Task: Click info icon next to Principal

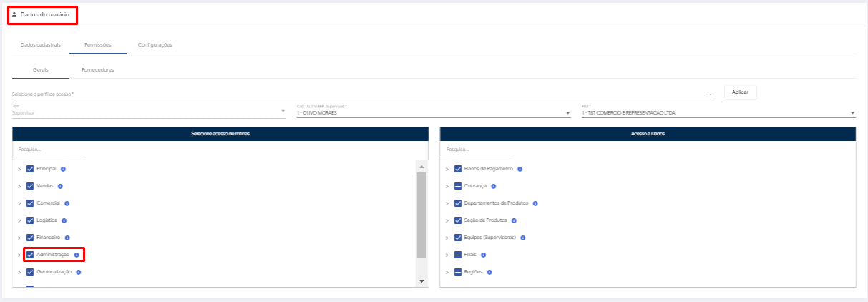Action: pos(63,169)
